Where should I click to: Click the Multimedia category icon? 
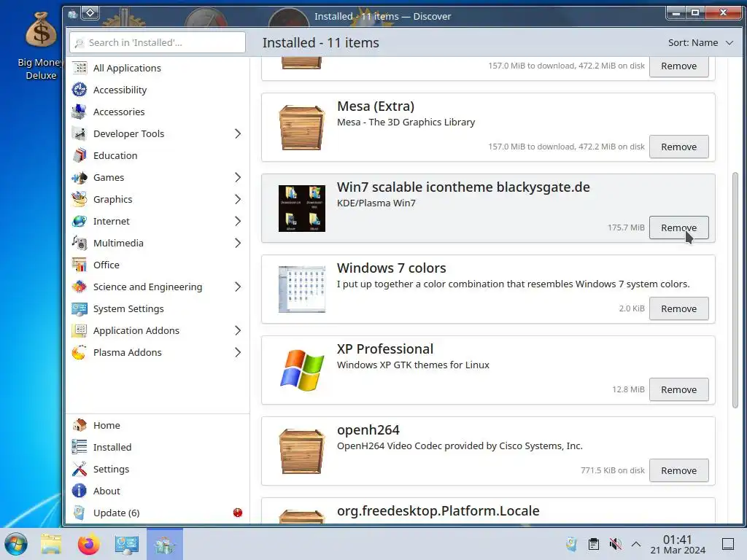tap(80, 244)
